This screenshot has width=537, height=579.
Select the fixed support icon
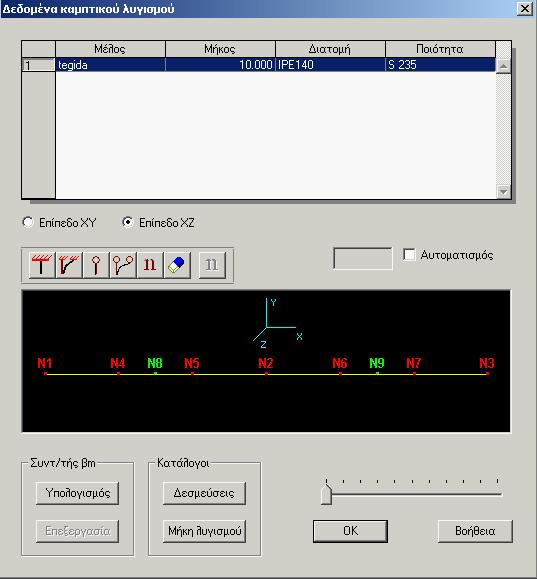point(42,265)
